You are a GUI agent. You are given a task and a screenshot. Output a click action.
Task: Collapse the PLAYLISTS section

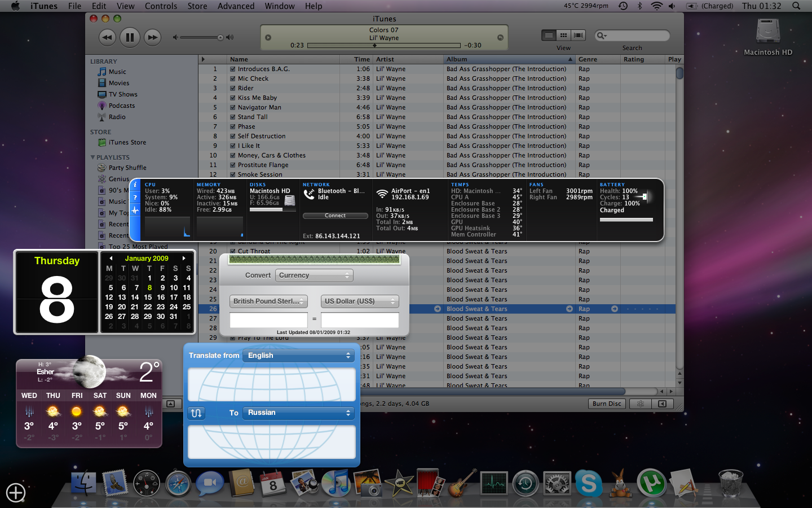92,157
